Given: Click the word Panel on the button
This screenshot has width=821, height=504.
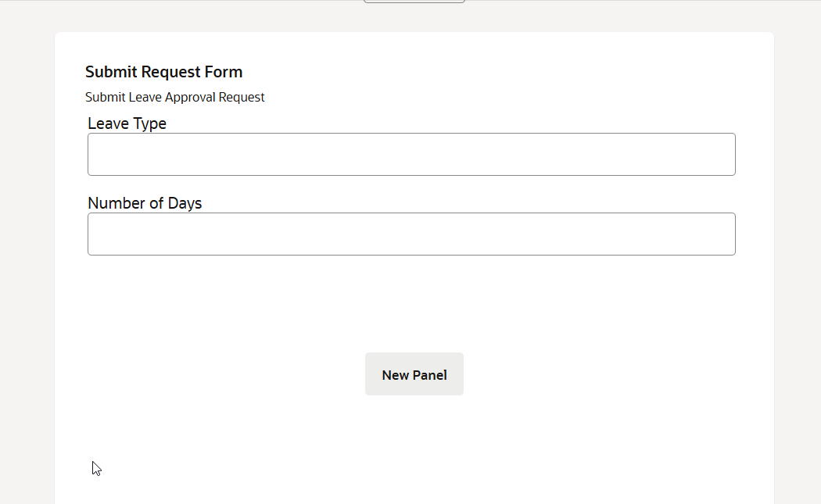Looking at the screenshot, I should click(x=430, y=375).
